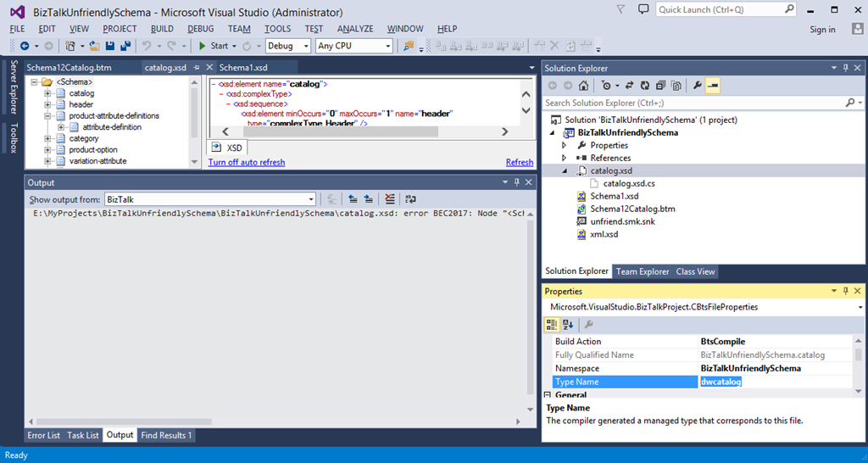The width and height of the screenshot is (868, 463).
Task: Open the ANALYZE menu
Action: point(355,29)
